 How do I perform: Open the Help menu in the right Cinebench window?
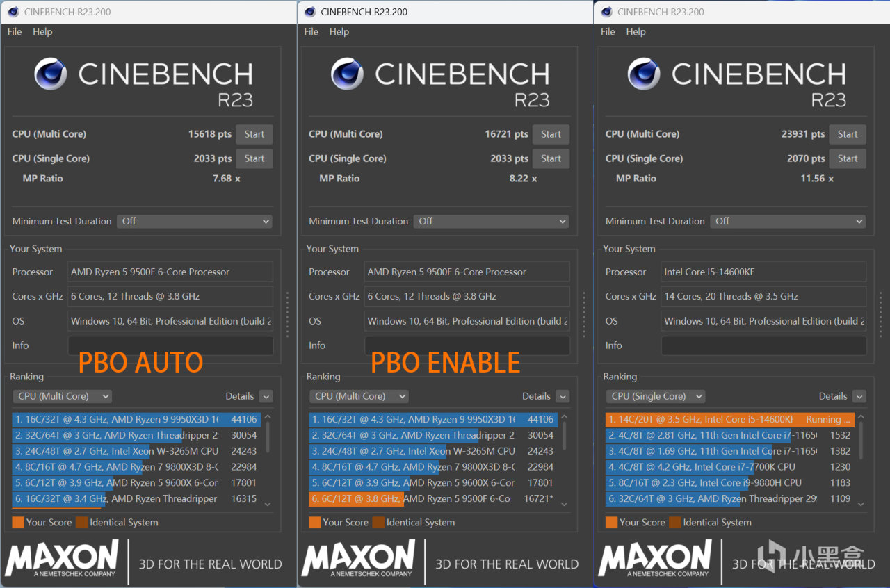[636, 32]
